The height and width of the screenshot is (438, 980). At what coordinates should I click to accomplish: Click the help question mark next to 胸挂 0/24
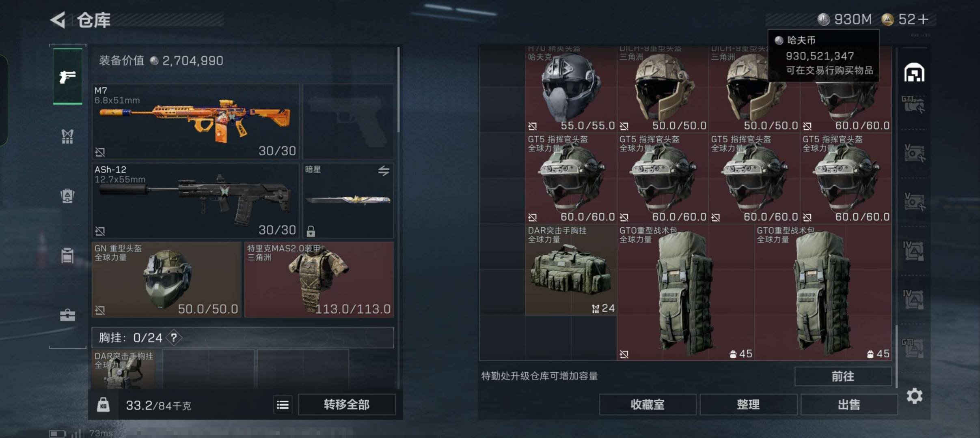coord(174,337)
